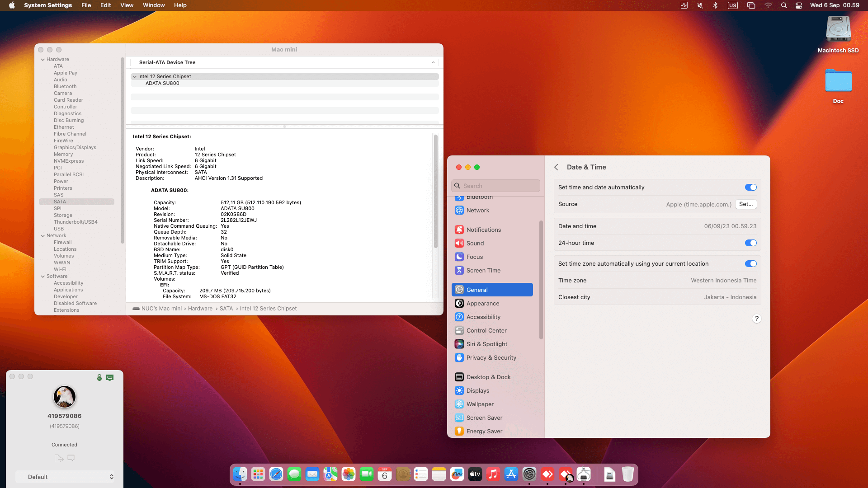Open Safari from the Dock
Viewport: 868px width, 488px height.
pyautogui.click(x=276, y=474)
